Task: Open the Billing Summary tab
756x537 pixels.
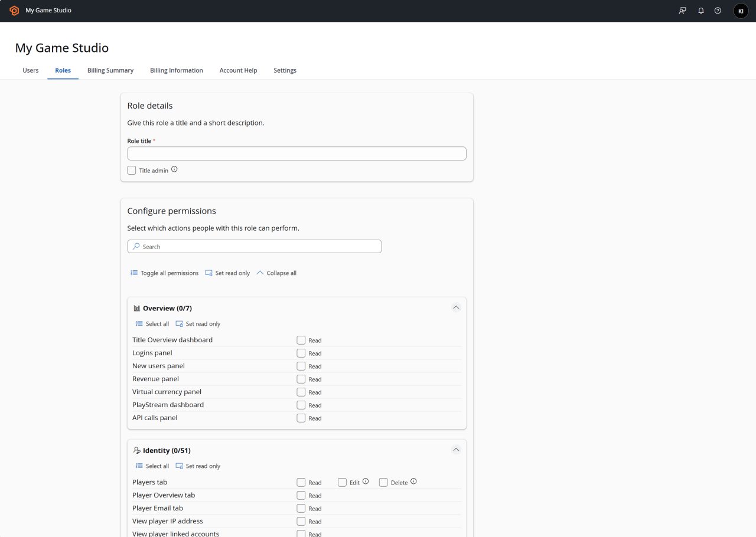Action: coord(110,70)
